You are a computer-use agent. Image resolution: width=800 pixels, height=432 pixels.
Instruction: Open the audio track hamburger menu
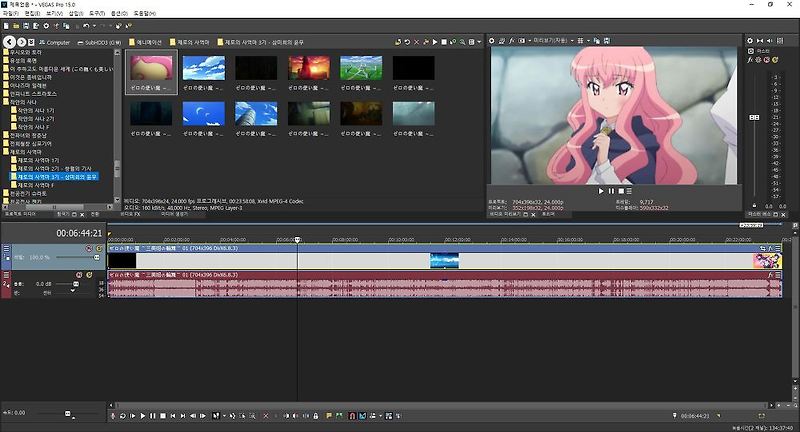coord(6,275)
